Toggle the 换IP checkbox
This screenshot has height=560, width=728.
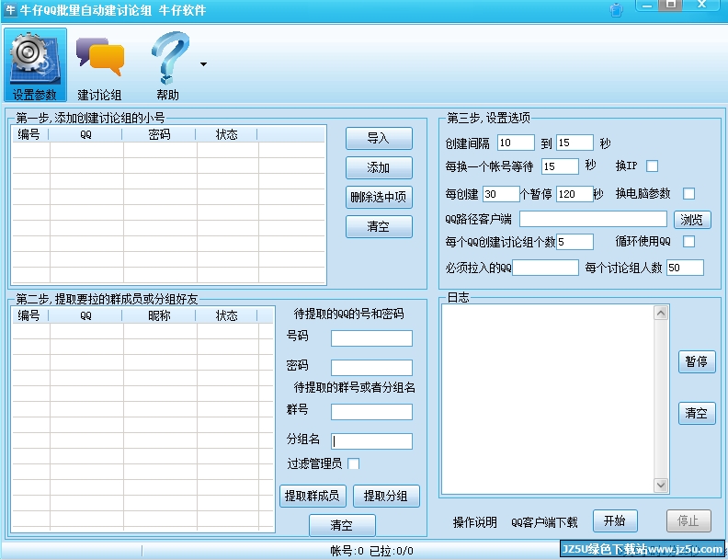click(652, 166)
